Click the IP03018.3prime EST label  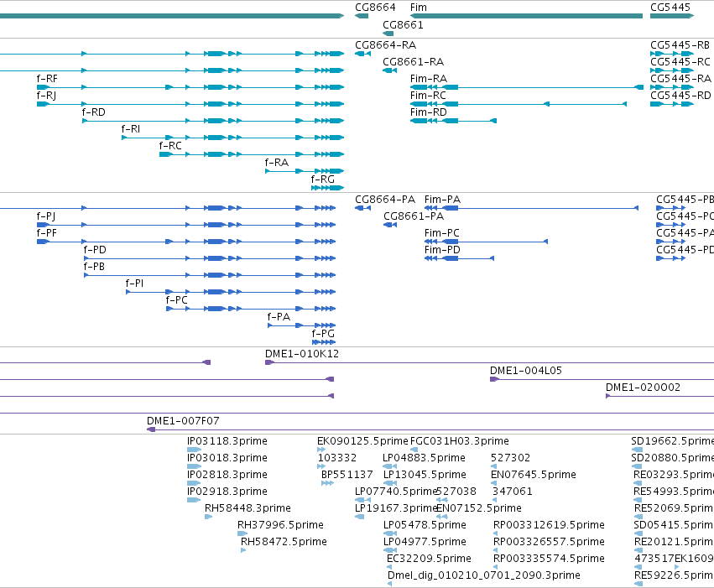(x=227, y=458)
